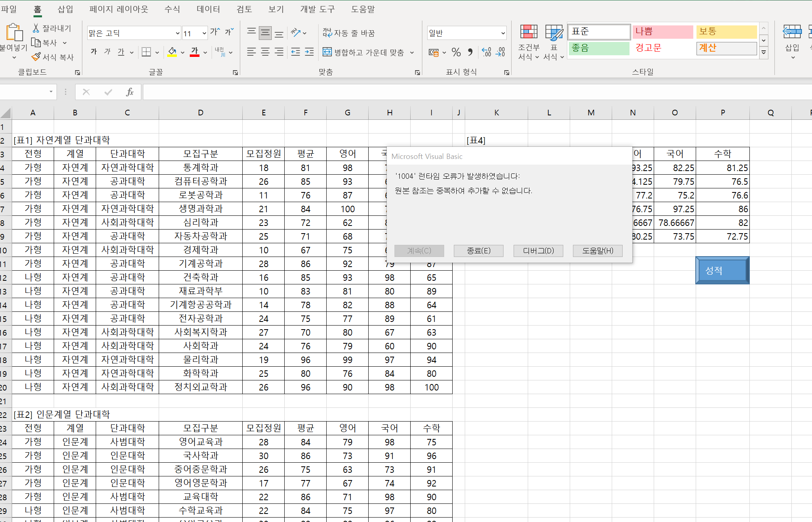Click the Cut scissors icon
Image resolution: width=812 pixels, height=522 pixels.
click(x=36, y=28)
